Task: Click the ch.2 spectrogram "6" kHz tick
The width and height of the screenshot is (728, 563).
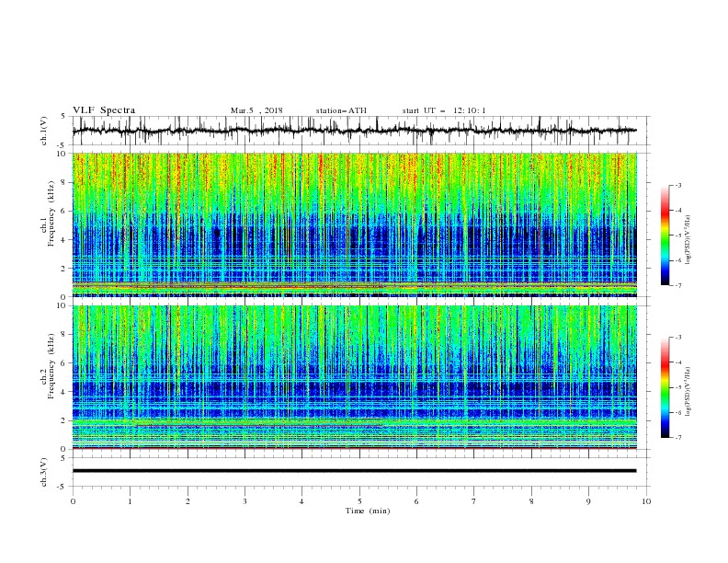Action: 64,363
